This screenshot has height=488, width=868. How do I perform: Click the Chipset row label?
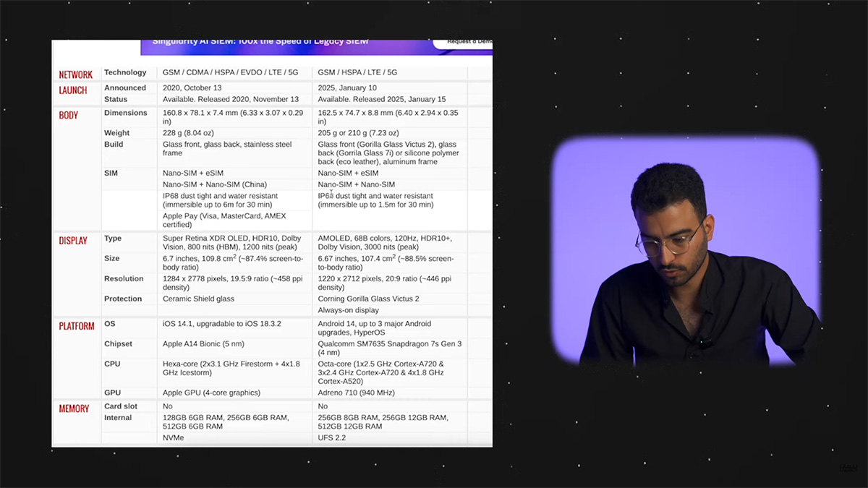pyautogui.click(x=119, y=343)
